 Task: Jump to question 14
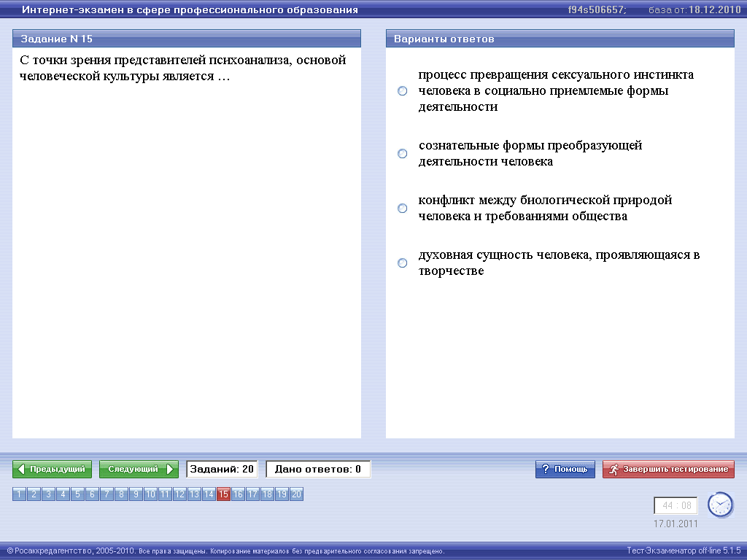[209, 494]
